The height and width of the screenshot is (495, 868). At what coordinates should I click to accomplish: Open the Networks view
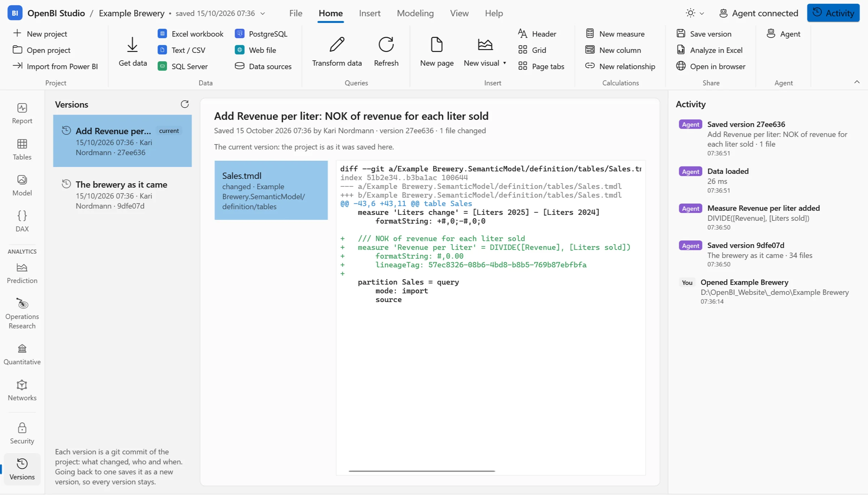pyautogui.click(x=22, y=390)
